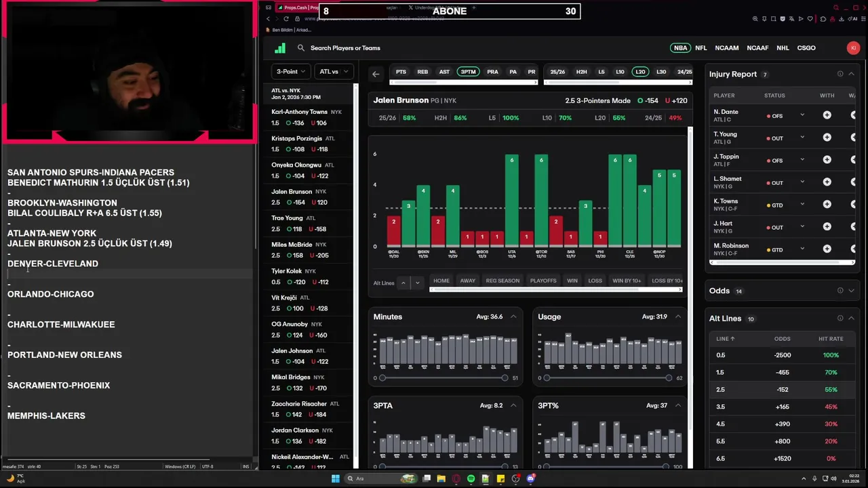Screen dimensions: 868x488
Task: Collapse the Minutes chart card
Action: tap(513, 317)
